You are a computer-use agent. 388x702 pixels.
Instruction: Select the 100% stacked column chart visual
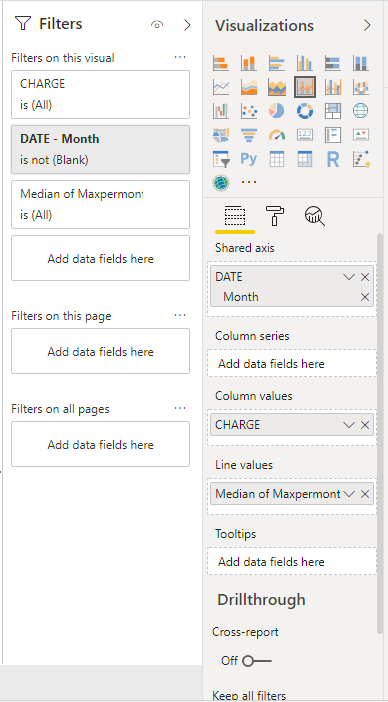click(360, 63)
